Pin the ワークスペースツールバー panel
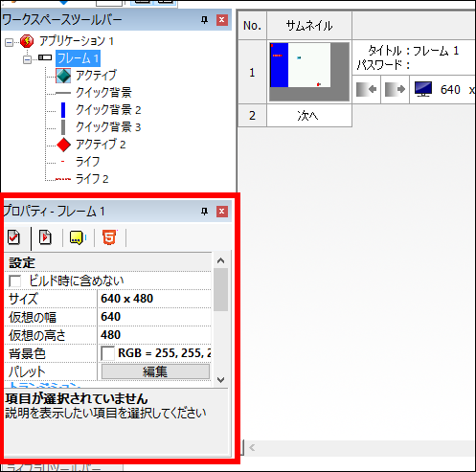 pos(204,20)
